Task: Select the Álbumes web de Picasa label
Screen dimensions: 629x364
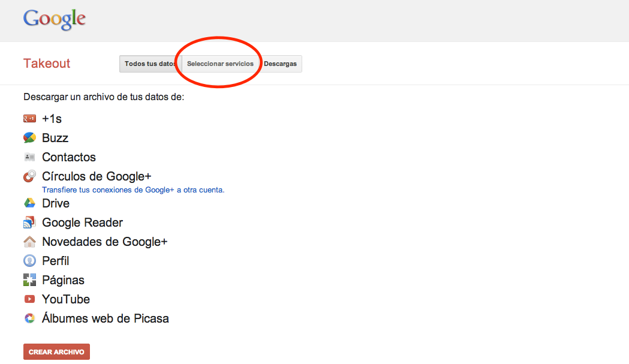Action: point(106,318)
